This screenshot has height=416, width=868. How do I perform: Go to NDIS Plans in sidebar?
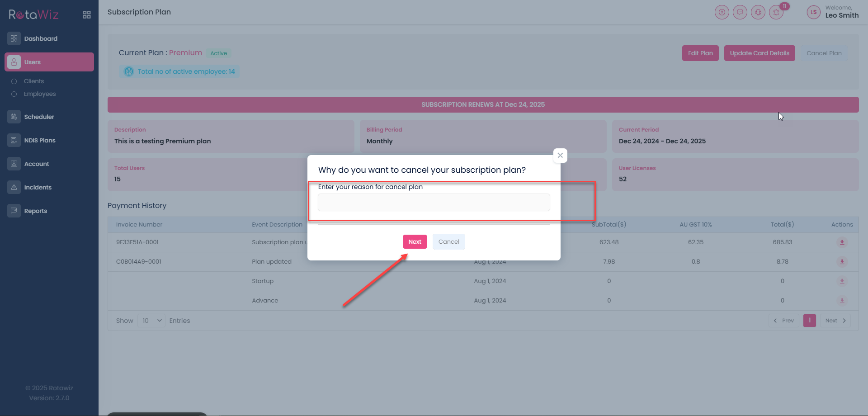pos(40,140)
